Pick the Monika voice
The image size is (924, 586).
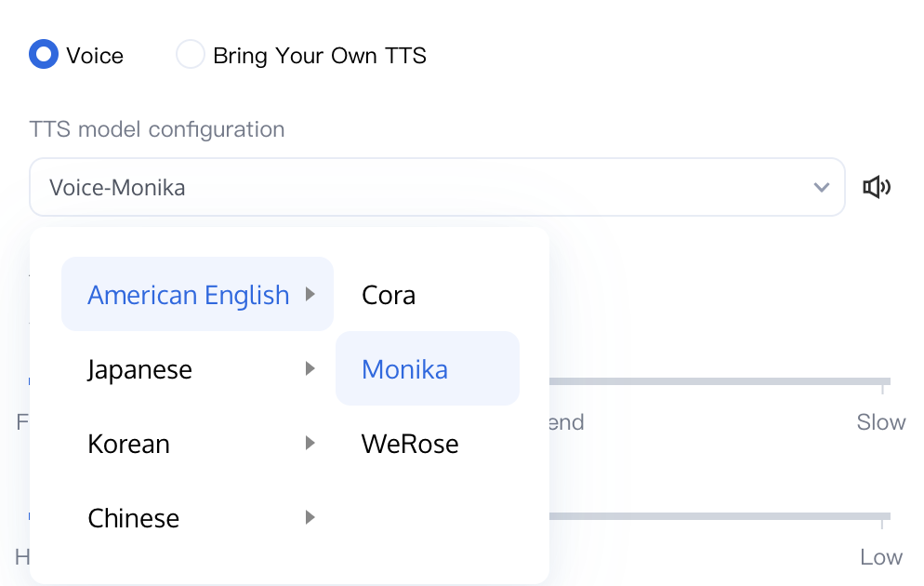point(405,369)
